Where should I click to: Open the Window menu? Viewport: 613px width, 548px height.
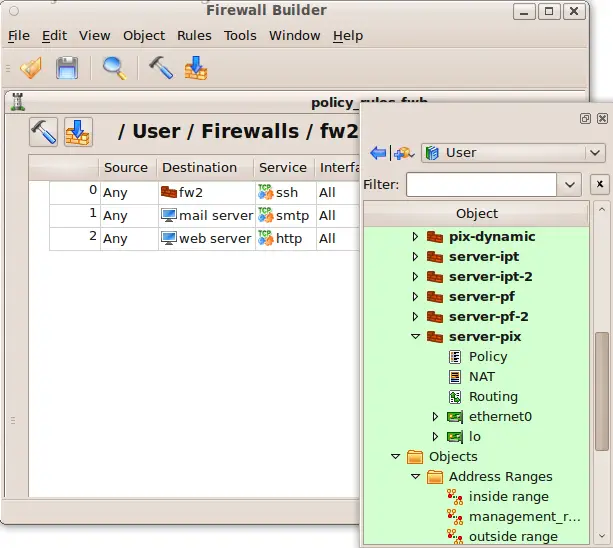pos(295,36)
